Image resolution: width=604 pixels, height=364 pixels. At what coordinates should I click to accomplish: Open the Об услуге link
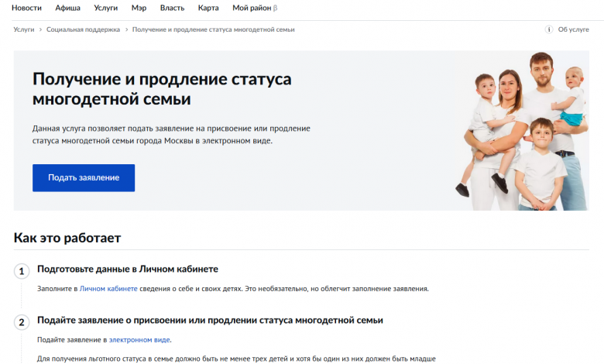pyautogui.click(x=573, y=29)
